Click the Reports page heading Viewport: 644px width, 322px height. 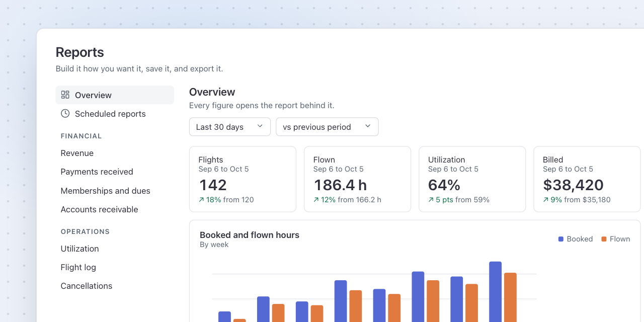(79, 52)
